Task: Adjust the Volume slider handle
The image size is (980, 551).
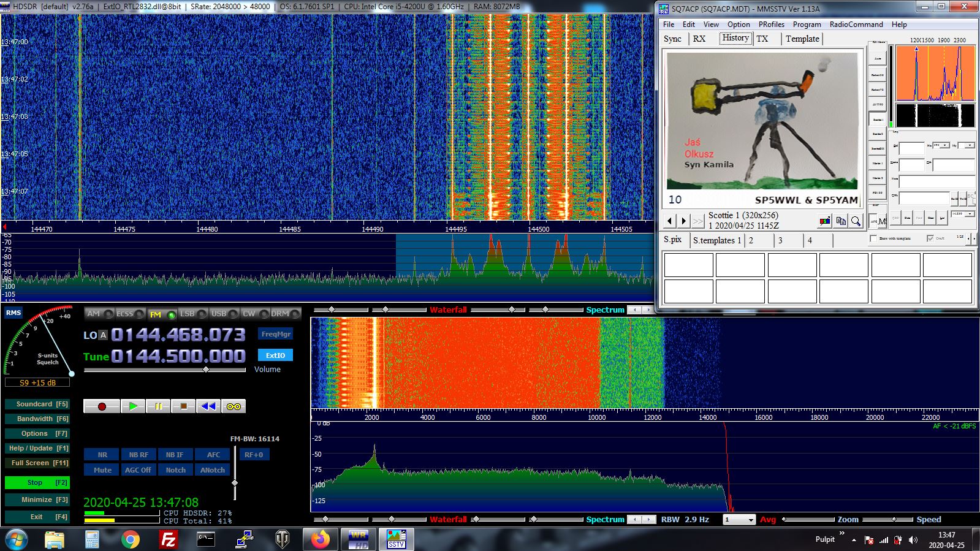Action: (x=206, y=370)
